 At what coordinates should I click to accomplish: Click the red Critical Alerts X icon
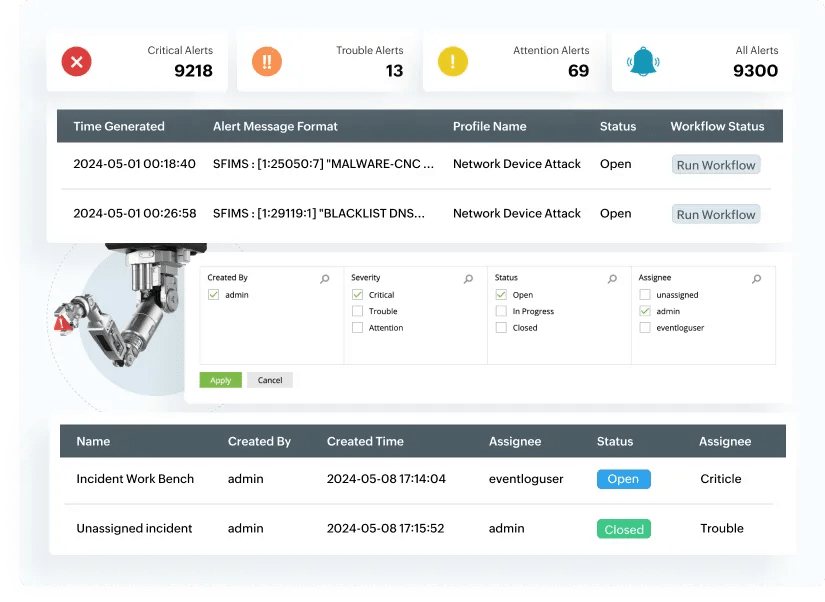(76, 62)
